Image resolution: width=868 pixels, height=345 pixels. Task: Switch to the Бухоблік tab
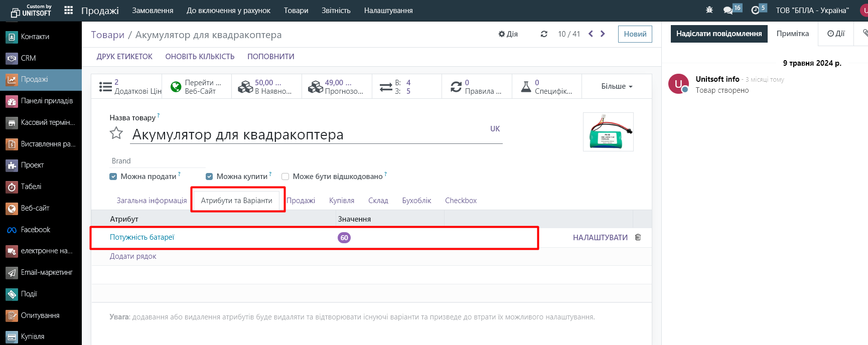[416, 201]
